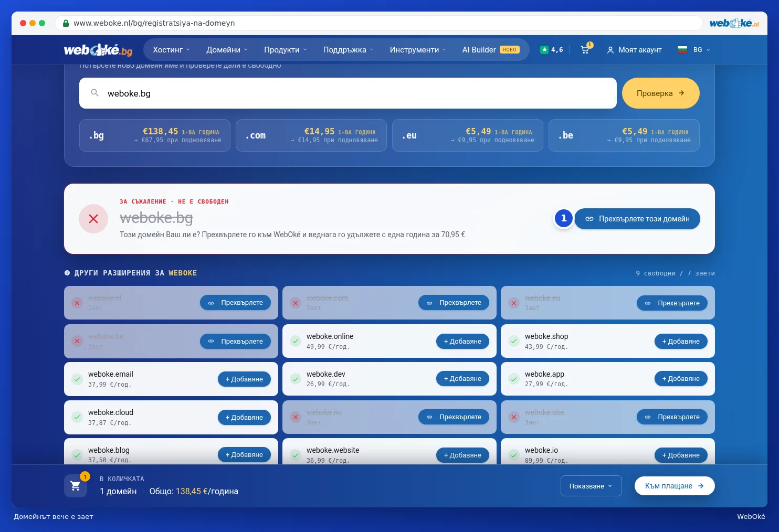
Task: Click the green check icon next to weboke.io
Action: pyautogui.click(x=514, y=455)
